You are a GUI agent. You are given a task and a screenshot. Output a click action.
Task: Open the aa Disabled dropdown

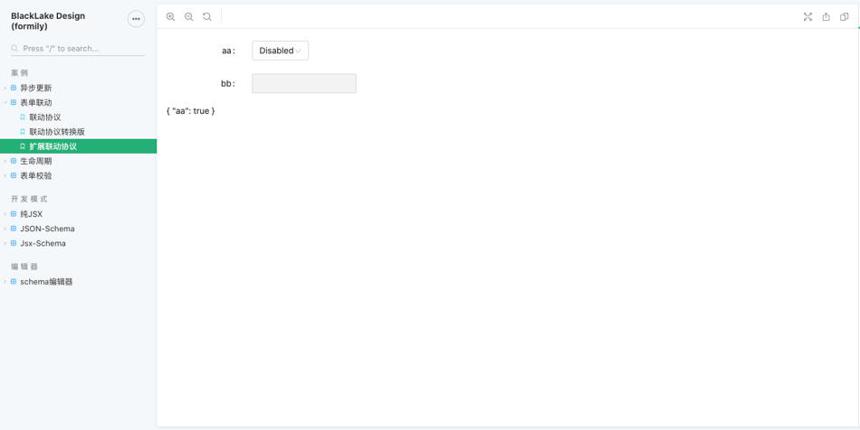pos(280,50)
